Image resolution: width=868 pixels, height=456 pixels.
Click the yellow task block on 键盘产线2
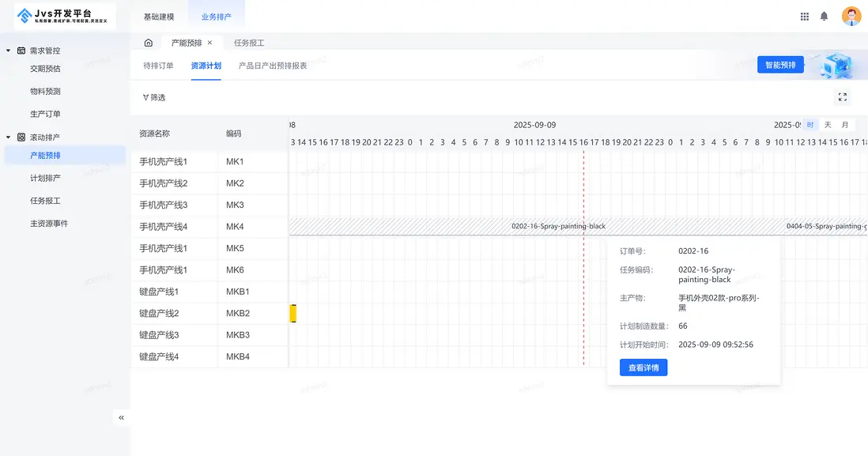(292, 313)
